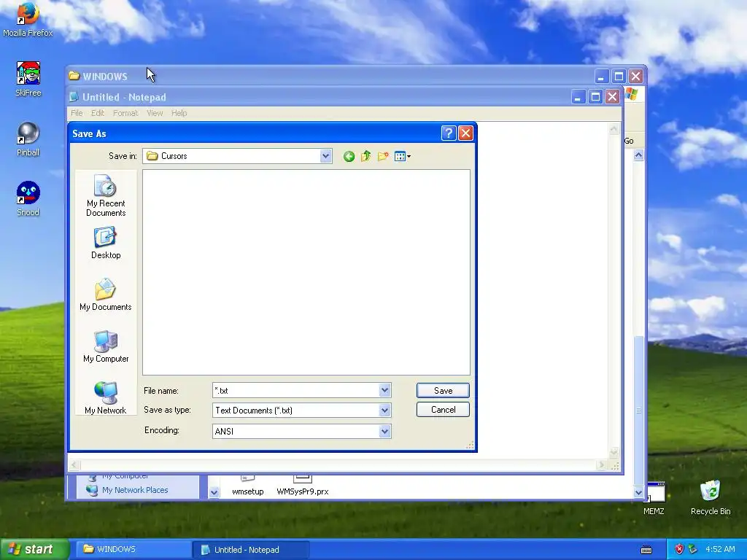Select the wmsetup file in WINDOWS window
The width and height of the screenshot is (747, 560).
248,486
